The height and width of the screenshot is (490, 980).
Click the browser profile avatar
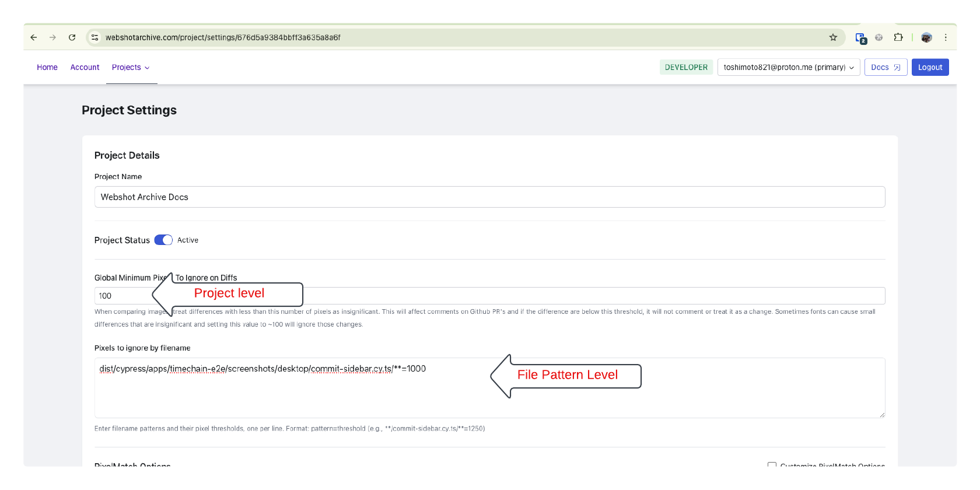point(926,37)
